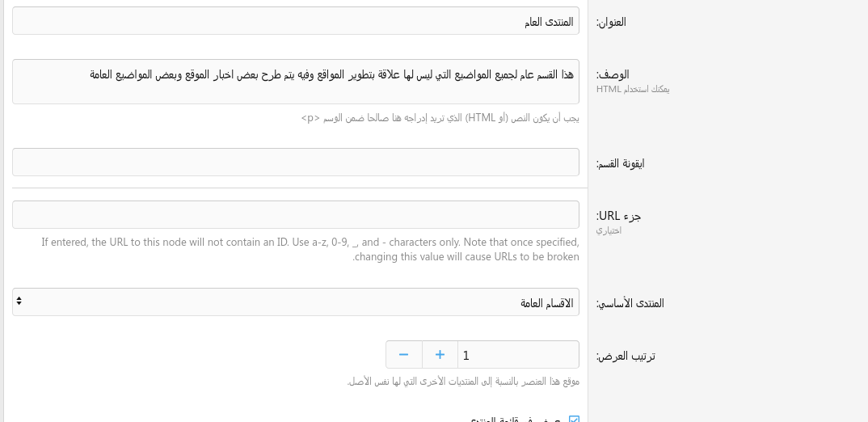This screenshot has width=868, height=422.
Task: Click the الوصف label
Action: pyautogui.click(x=613, y=74)
